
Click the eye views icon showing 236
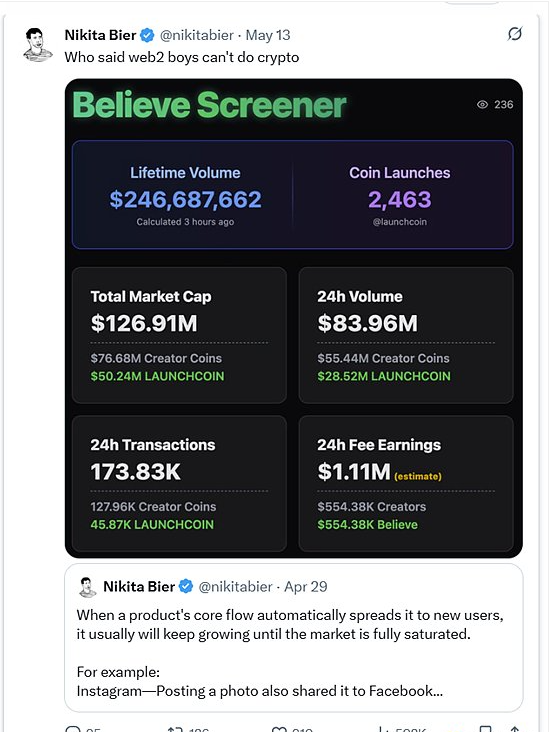pos(482,105)
